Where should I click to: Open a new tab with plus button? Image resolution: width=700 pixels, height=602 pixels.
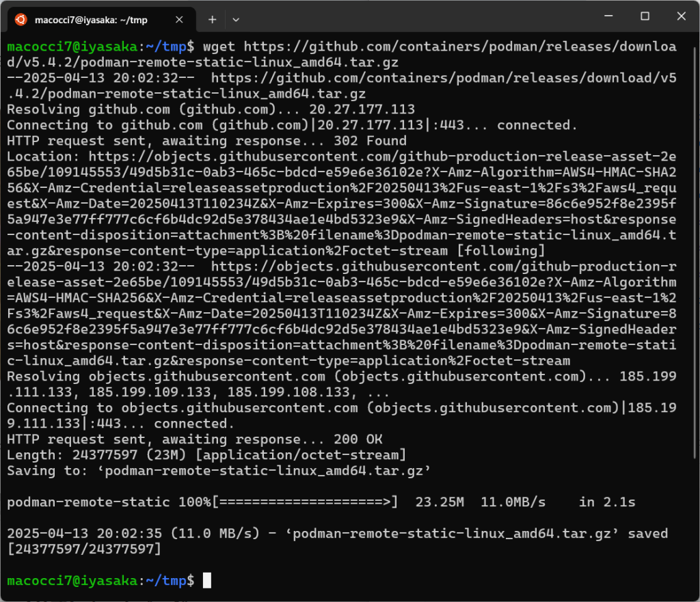coord(212,20)
